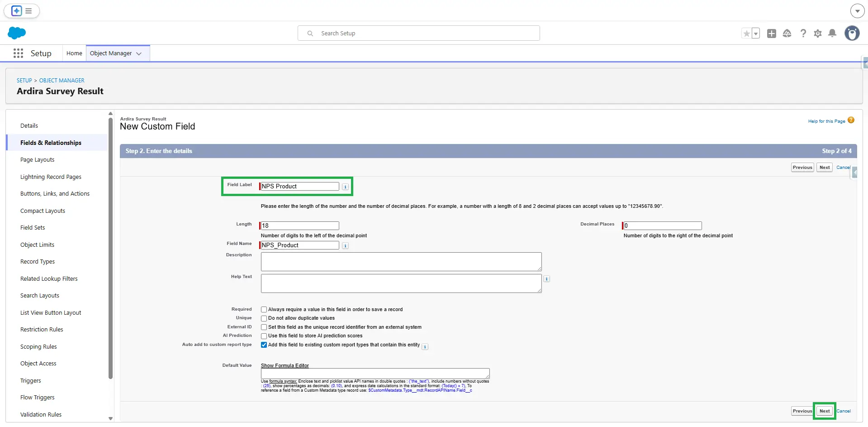Switch to the Home tab
Screen dimensions: 868x427
tap(74, 53)
